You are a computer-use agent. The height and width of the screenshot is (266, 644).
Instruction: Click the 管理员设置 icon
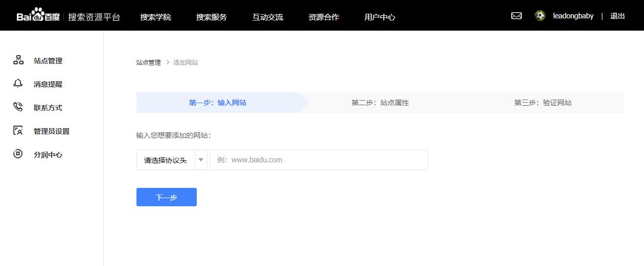[x=18, y=131]
